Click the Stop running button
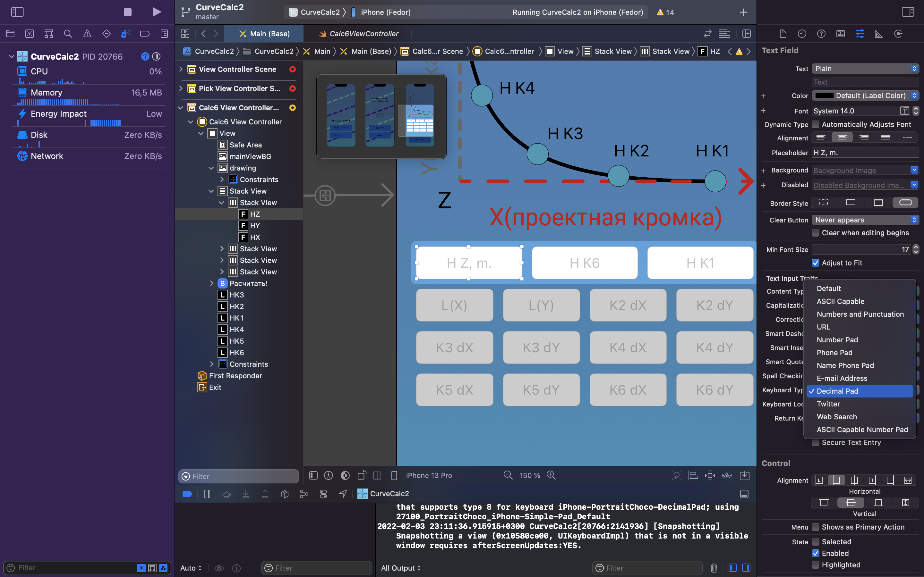Viewport: 924px width, 577px height. 127,12
